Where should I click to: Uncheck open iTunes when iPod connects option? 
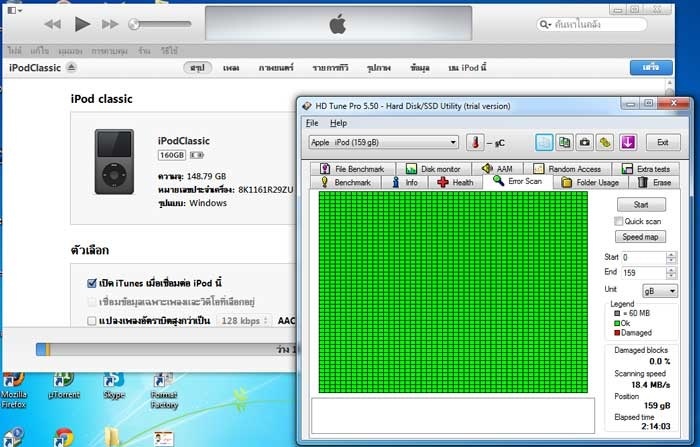92,283
